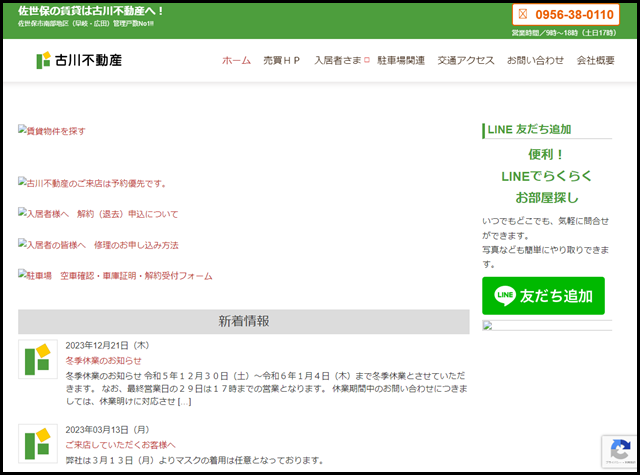Click LINE speech bubble icon
This screenshot has height=475, width=640.
pyautogui.click(x=505, y=295)
